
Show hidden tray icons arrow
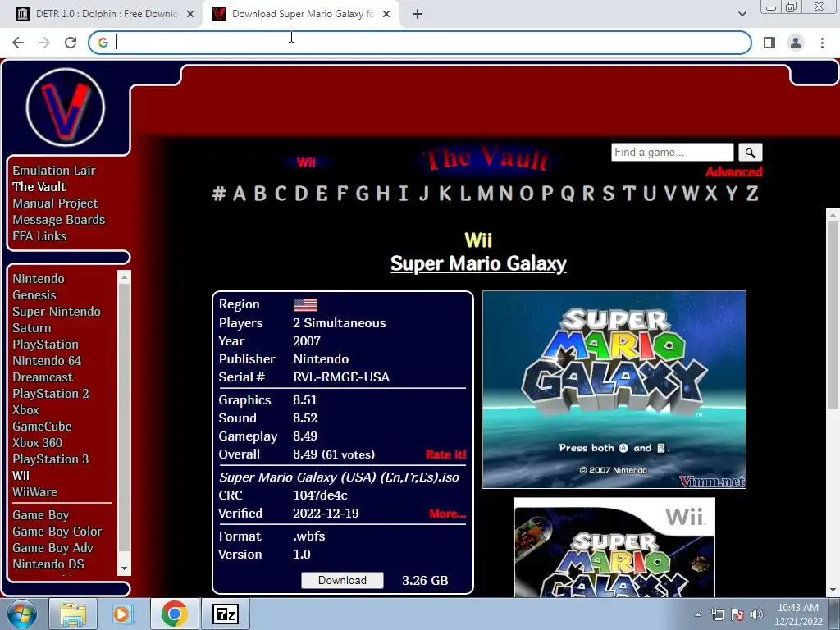tap(697, 614)
